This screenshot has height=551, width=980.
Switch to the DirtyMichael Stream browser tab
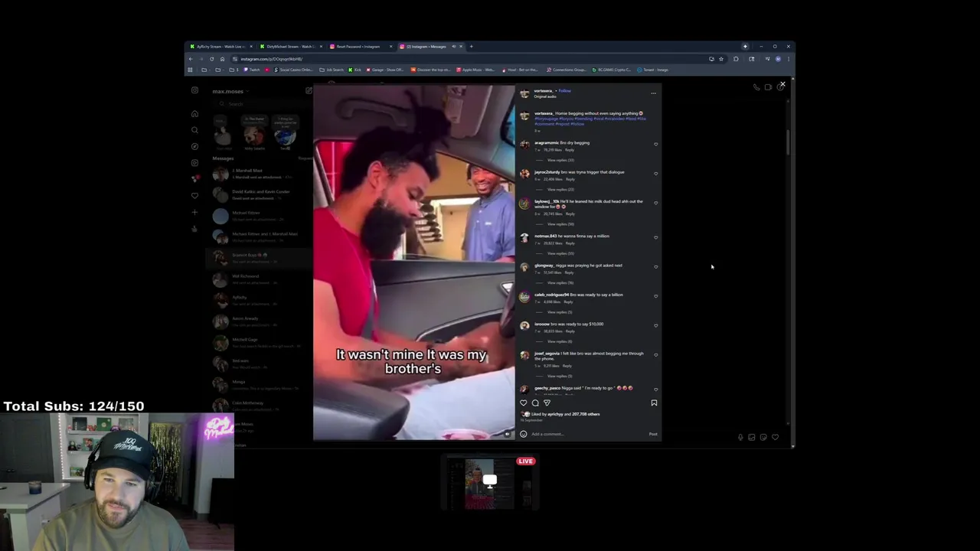(x=289, y=47)
